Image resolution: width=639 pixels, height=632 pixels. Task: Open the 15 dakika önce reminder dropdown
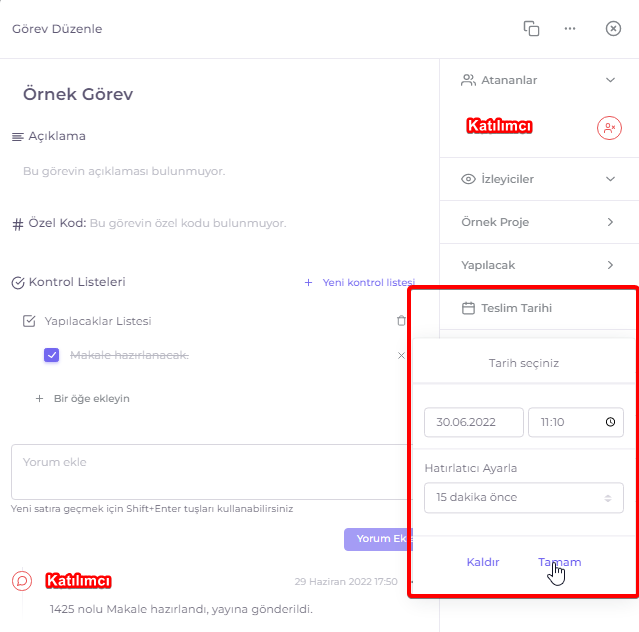point(524,498)
